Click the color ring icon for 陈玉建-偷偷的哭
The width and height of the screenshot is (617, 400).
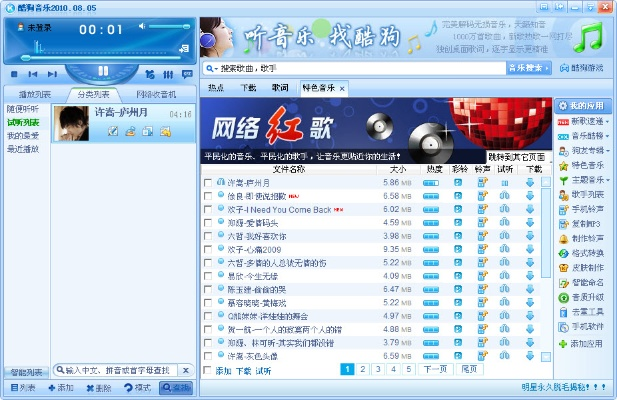(458, 289)
